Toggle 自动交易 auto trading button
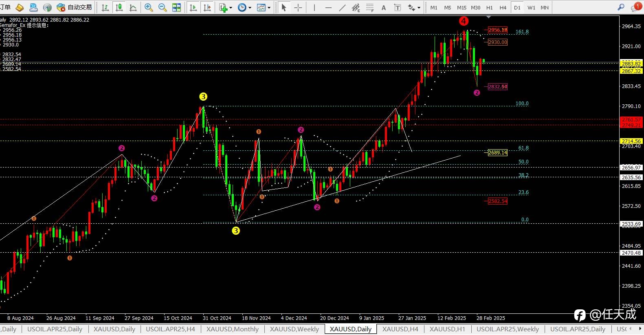 point(75,7)
